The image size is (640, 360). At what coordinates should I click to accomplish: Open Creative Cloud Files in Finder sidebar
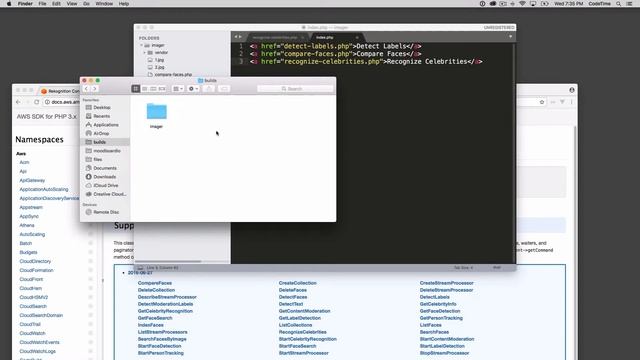click(105, 194)
